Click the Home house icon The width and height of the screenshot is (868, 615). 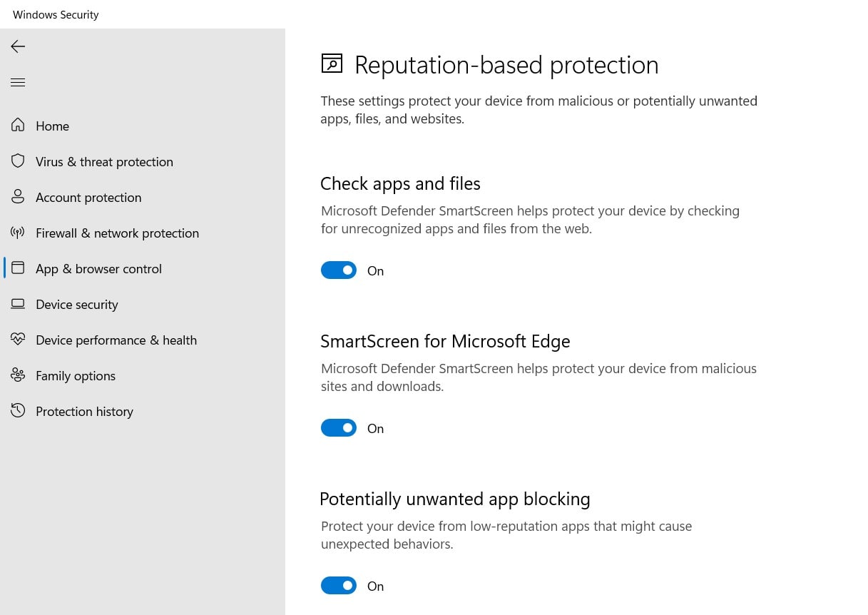click(x=18, y=126)
